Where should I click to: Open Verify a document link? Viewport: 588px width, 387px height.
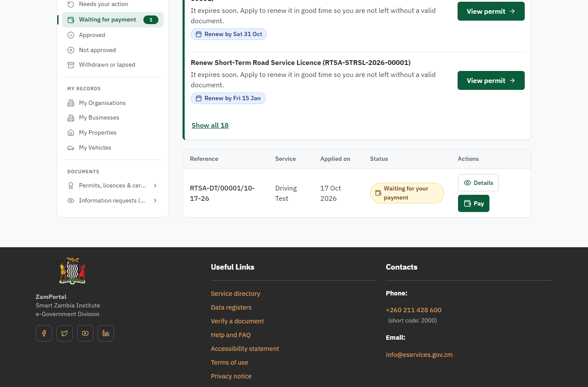coord(237,321)
